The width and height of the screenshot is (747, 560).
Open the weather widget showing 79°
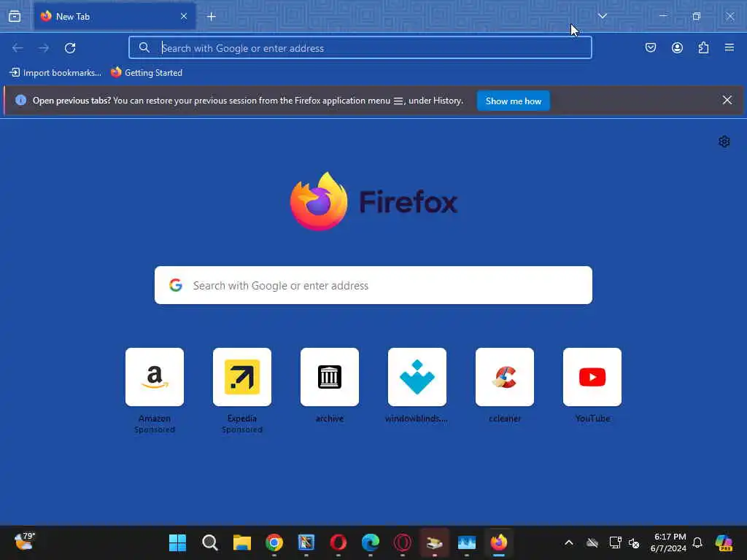click(x=24, y=542)
